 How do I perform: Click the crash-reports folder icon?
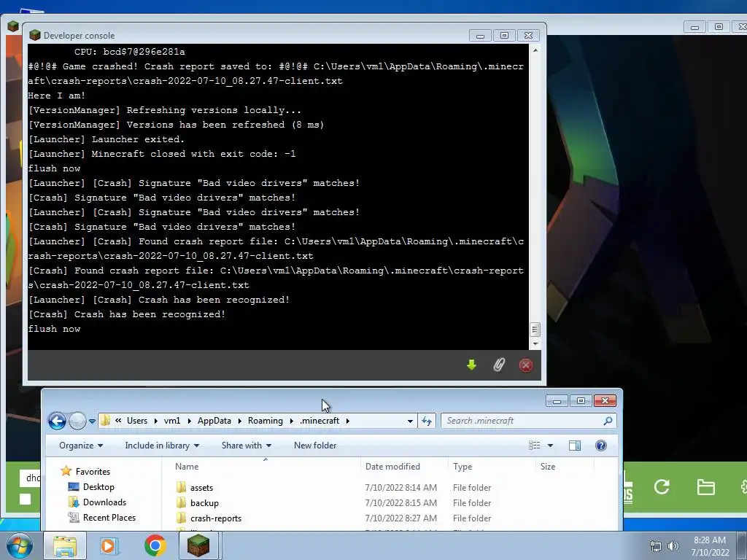[181, 518]
